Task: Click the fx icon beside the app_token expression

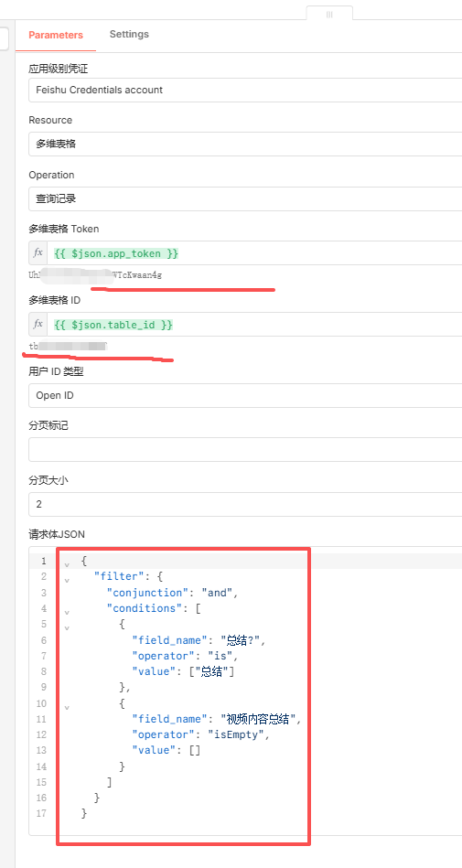Action: coord(38,253)
